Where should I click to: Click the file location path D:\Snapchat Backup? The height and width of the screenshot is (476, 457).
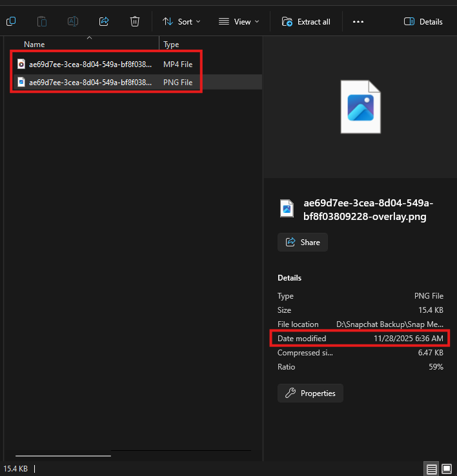(389, 324)
